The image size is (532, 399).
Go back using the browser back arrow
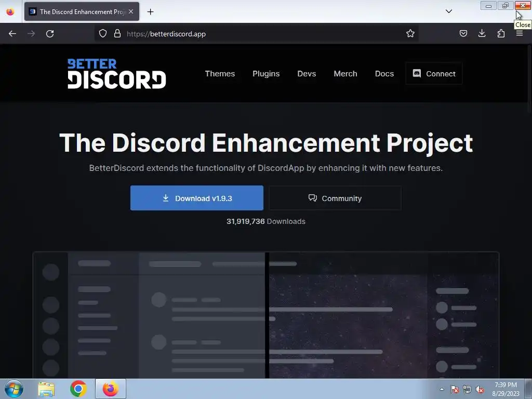click(12, 34)
